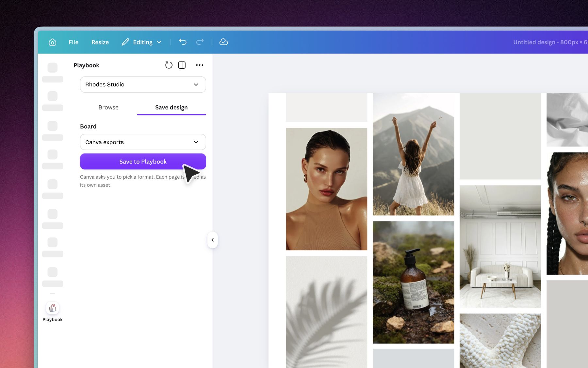The width and height of the screenshot is (588, 368).
Task: Click Save to Playbook button
Action: [x=143, y=162]
